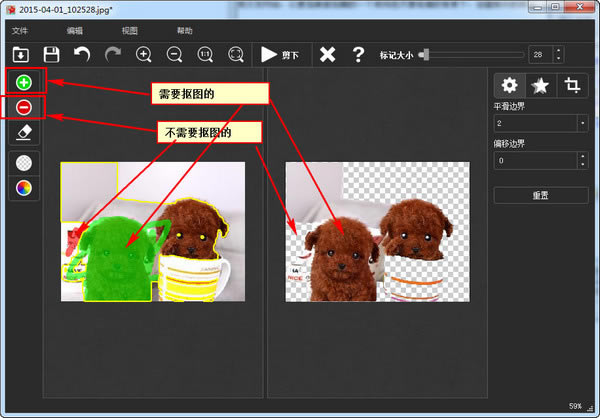Click the application icon in the title bar

click(x=11, y=10)
